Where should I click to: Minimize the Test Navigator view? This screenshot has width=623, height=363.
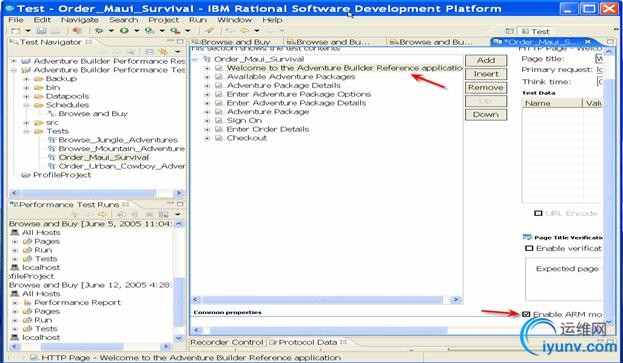[x=170, y=41]
